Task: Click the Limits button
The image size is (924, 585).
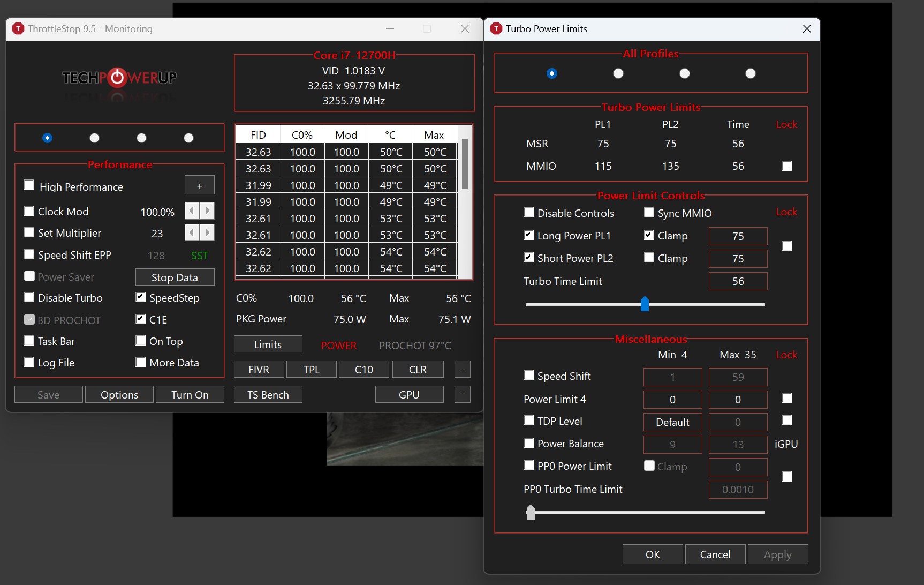Action: pyautogui.click(x=268, y=344)
